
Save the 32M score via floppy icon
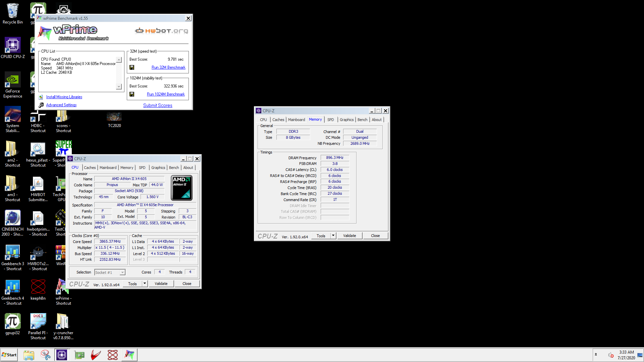tap(132, 67)
